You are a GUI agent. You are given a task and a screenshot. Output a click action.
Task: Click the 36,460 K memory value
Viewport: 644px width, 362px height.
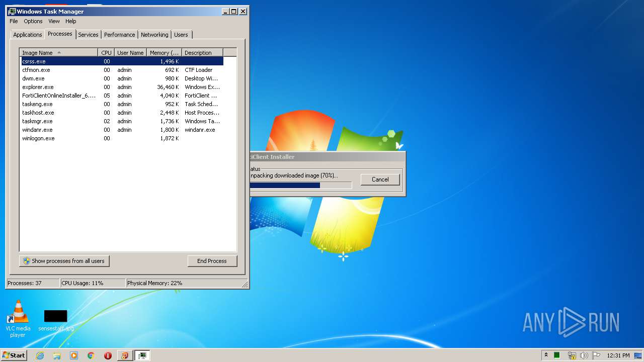(168, 87)
